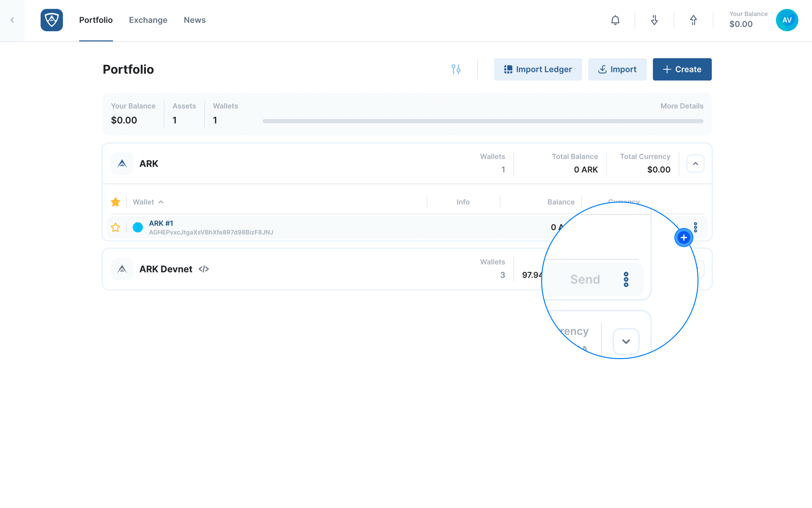The height and width of the screenshot is (508, 812).
Task: Sort by starred column header
Action: pos(115,202)
